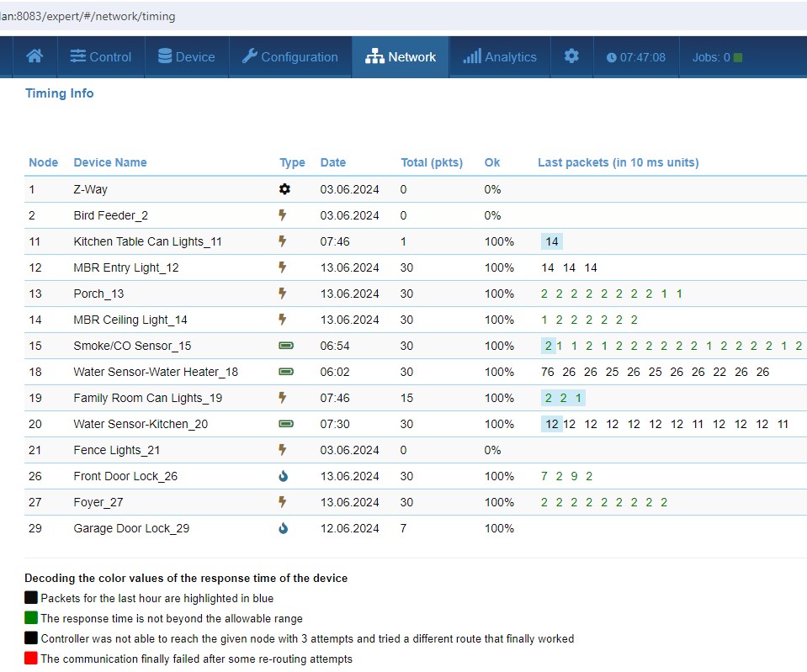Open the Analytics menu

pyautogui.click(x=500, y=56)
